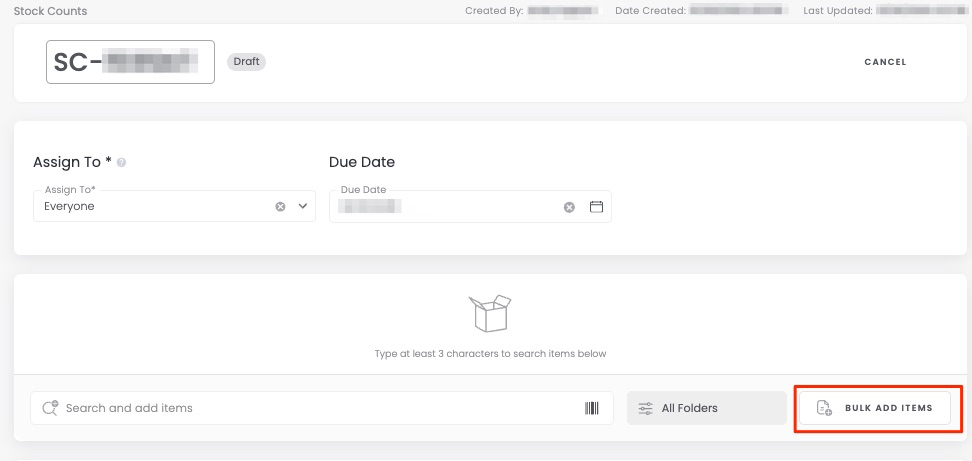The width and height of the screenshot is (972, 461).
Task: Click the Last Updated label in the header
Action: 838,11
